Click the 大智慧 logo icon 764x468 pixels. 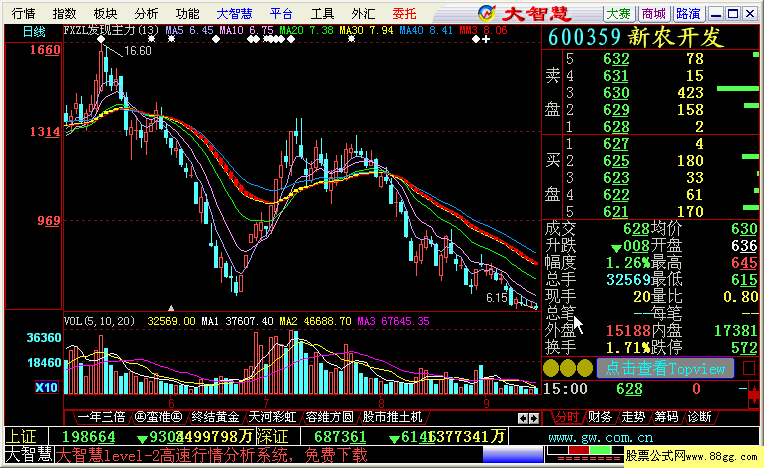[486, 13]
